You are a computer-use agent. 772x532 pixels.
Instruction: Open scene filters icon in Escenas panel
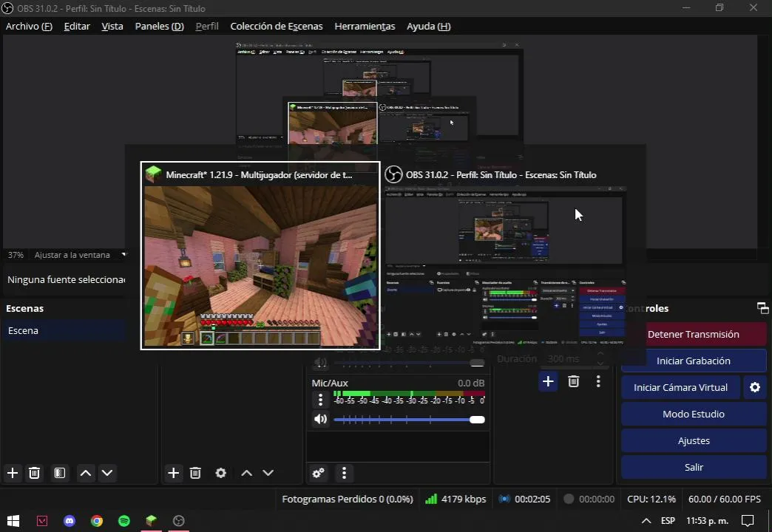point(60,473)
